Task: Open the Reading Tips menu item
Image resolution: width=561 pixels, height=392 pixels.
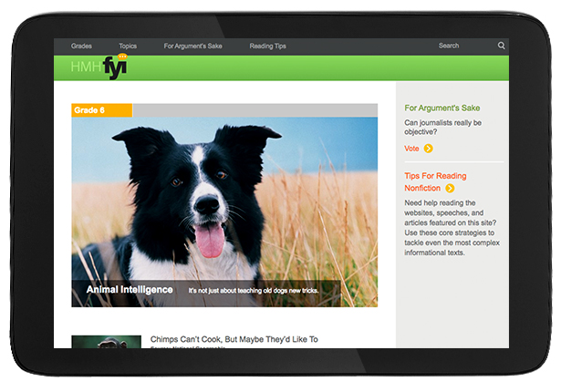Action: click(267, 46)
